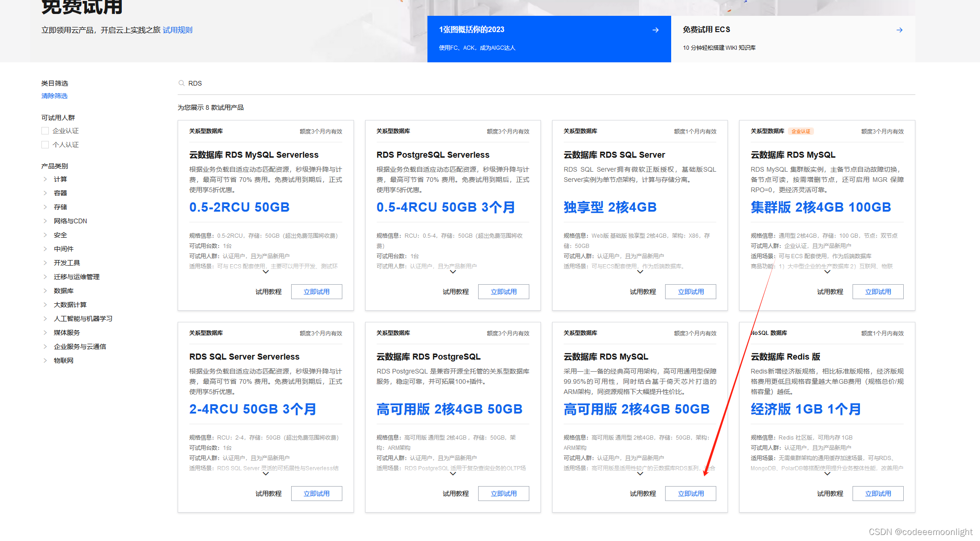Click arrow icon on the 免费试用 ECS banner
This screenshot has width=980, height=541.
pyautogui.click(x=899, y=30)
